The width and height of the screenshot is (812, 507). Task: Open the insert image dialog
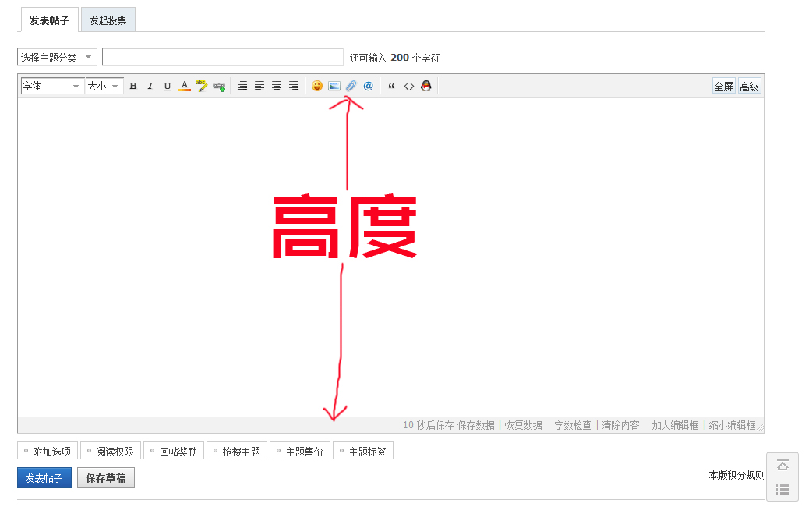point(334,86)
